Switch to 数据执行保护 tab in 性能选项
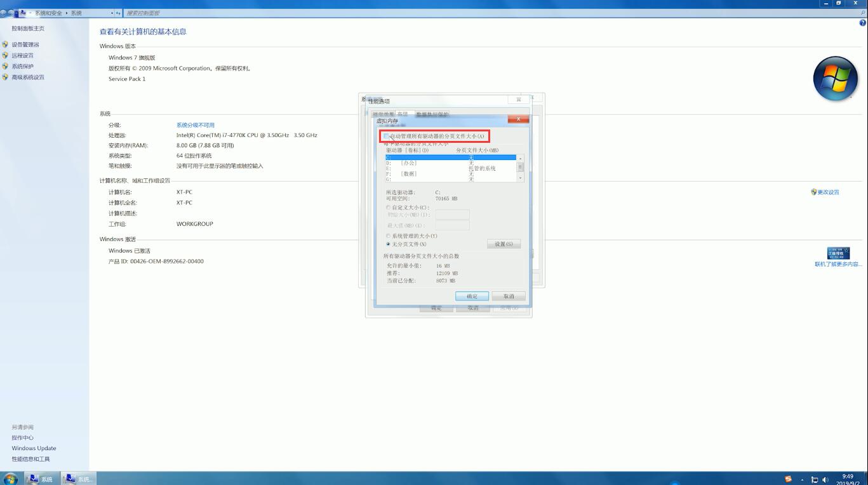868x485 pixels. pyautogui.click(x=432, y=114)
